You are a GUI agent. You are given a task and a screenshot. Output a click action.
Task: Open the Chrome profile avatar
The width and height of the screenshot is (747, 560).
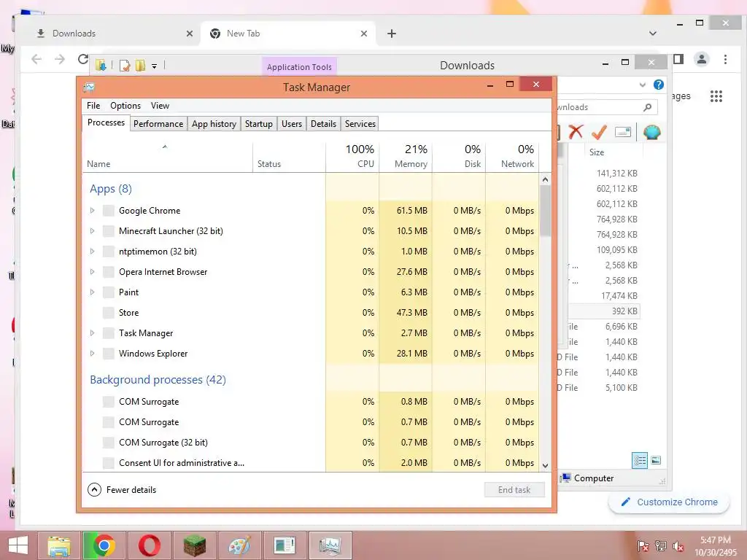coord(701,59)
